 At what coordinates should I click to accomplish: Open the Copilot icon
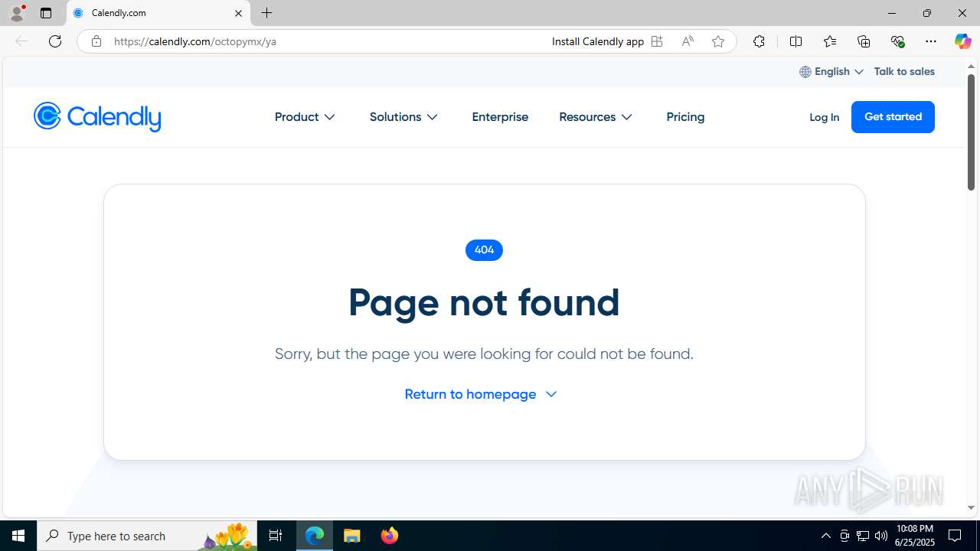point(962,41)
